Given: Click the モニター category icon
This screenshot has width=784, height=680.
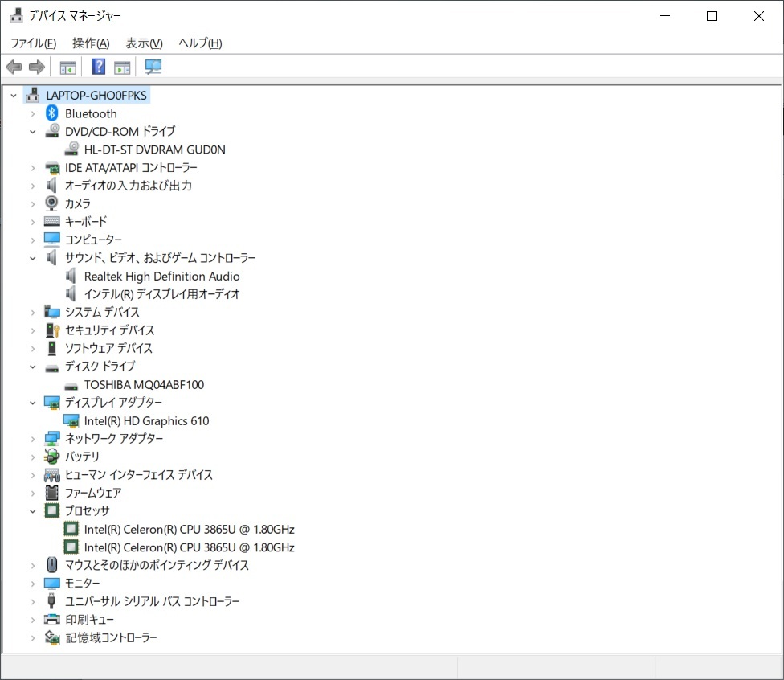Looking at the screenshot, I should coord(52,584).
